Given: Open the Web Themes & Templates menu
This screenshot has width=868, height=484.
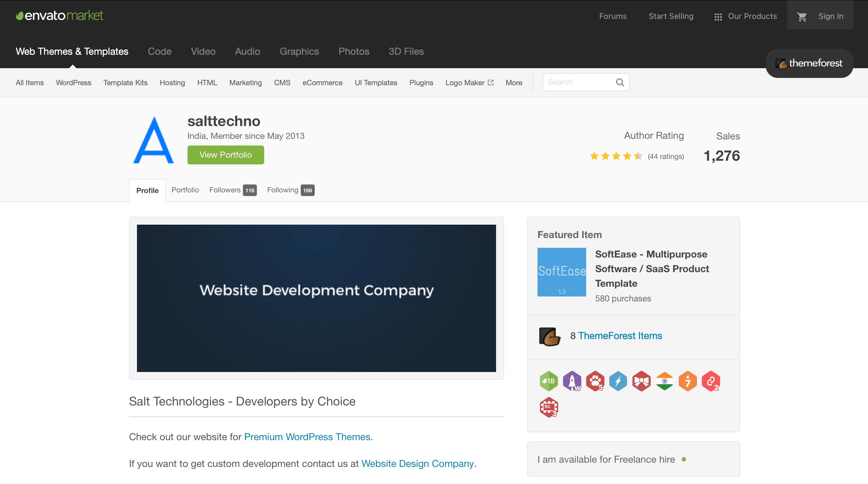Looking at the screenshot, I should click(x=72, y=51).
